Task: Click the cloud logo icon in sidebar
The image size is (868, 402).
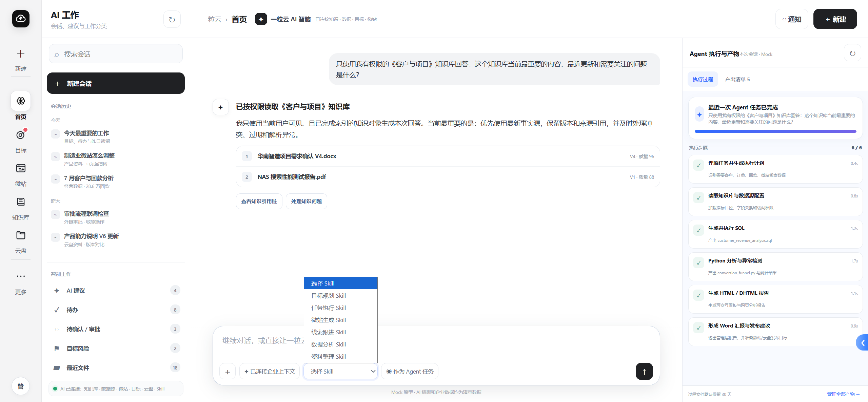Action: coord(21,18)
